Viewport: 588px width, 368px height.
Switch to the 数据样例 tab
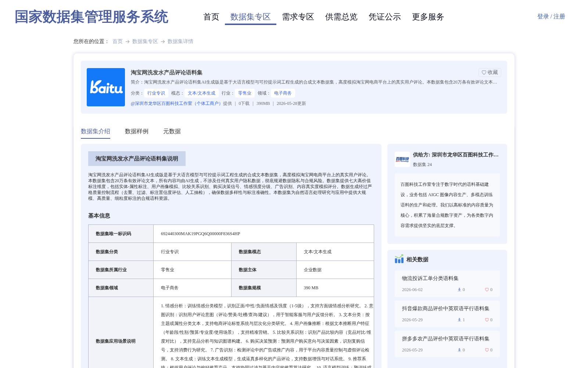coord(137,131)
